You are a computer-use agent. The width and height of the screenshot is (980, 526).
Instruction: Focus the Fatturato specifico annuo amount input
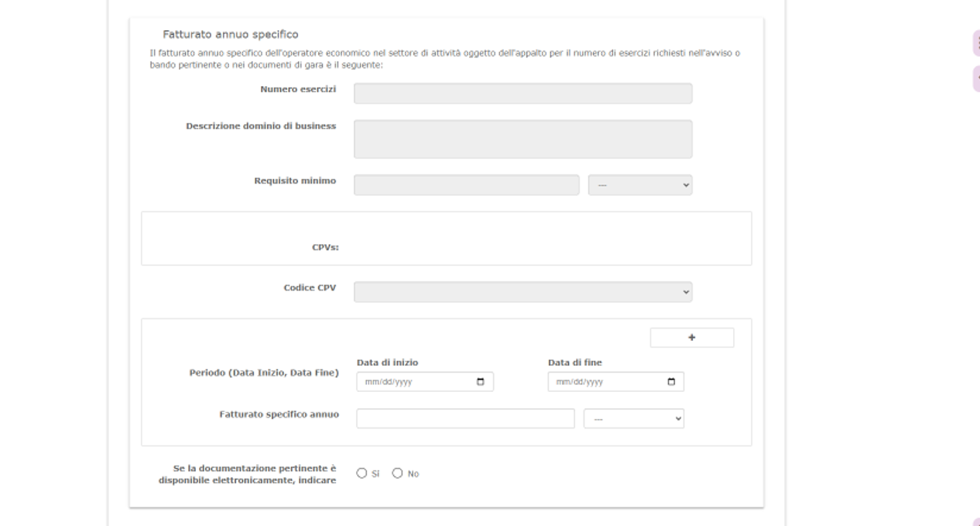[465, 418]
